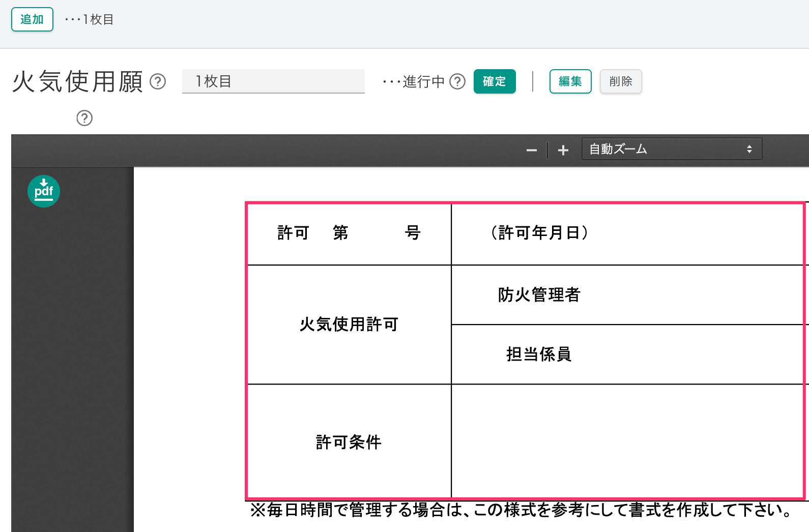Zoom out with the minus icon
The image size is (809, 532).
(x=532, y=150)
